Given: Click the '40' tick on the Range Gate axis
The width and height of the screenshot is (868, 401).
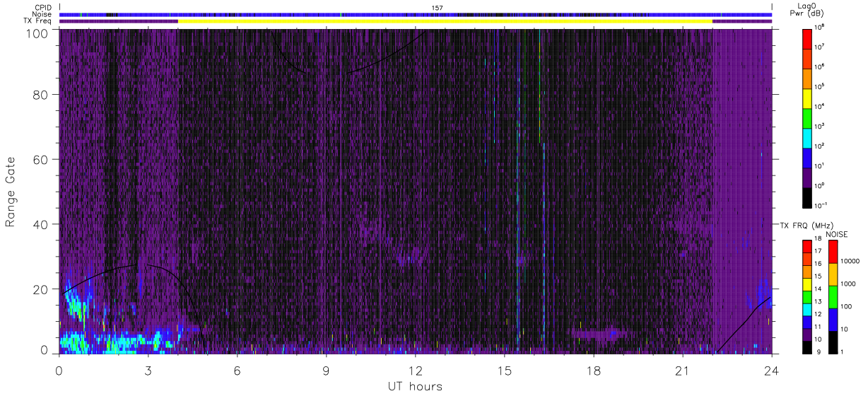Looking at the screenshot, I should pos(40,224).
